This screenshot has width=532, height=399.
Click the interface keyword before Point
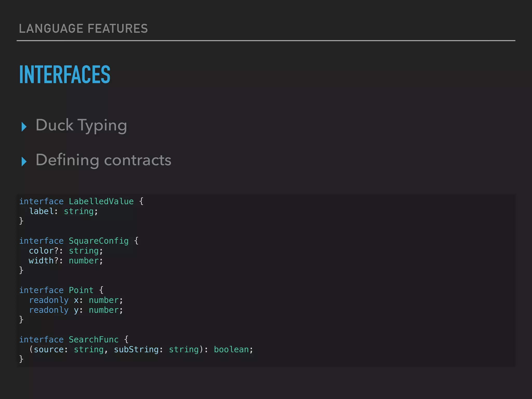coord(41,290)
